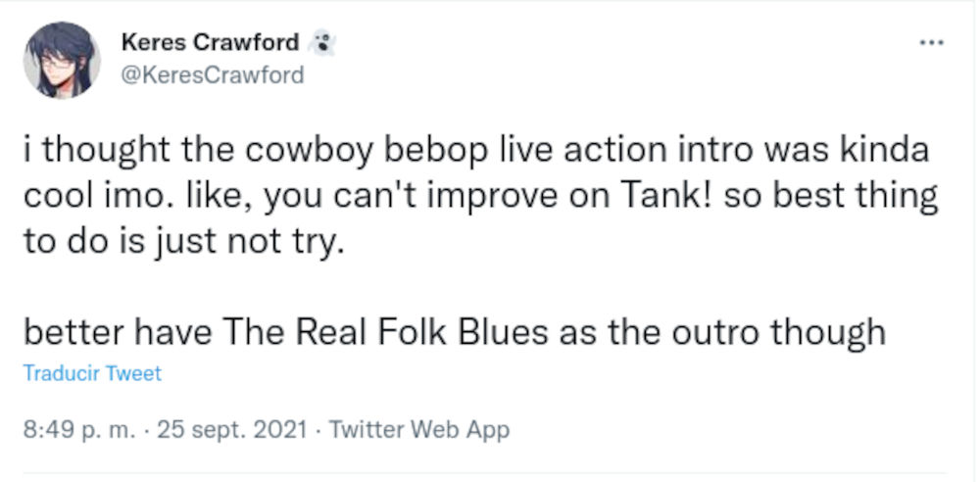
Task: Click the 25 sept. 2021 date
Action: coord(225,429)
